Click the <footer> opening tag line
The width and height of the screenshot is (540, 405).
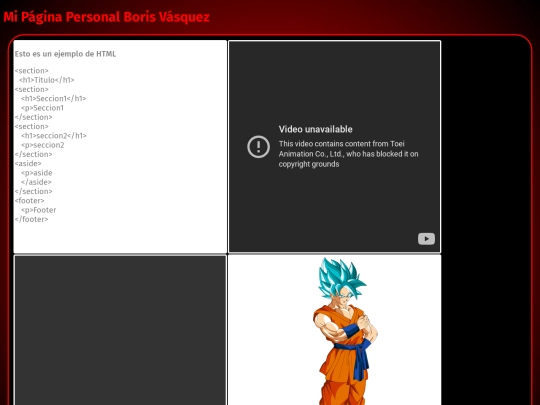pyautogui.click(x=30, y=201)
